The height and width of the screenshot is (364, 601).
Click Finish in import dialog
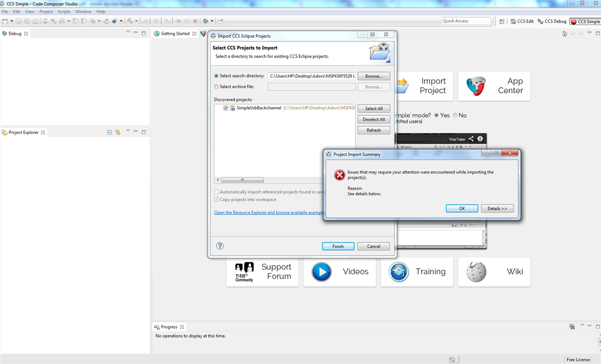338,246
